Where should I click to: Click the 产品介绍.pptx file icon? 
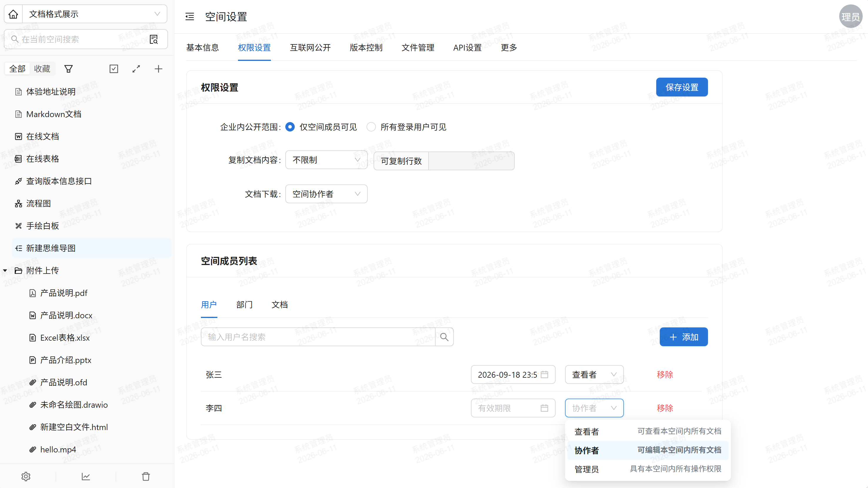(x=32, y=360)
